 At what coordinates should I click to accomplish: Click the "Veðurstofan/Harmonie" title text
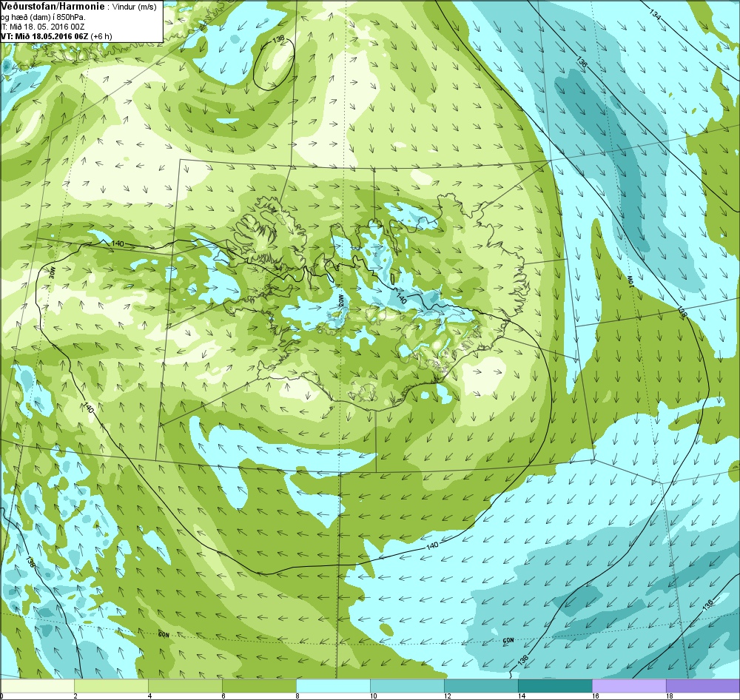(53, 7)
